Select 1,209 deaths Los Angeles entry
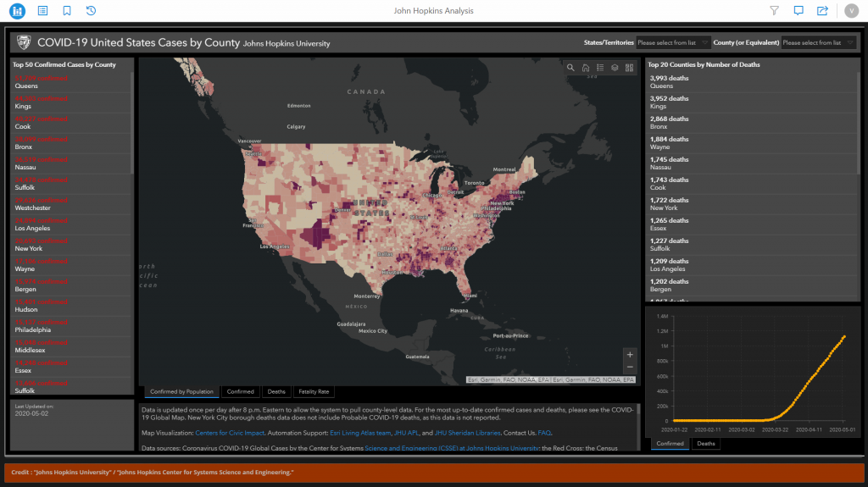The height and width of the screenshot is (487, 868). 752,265
